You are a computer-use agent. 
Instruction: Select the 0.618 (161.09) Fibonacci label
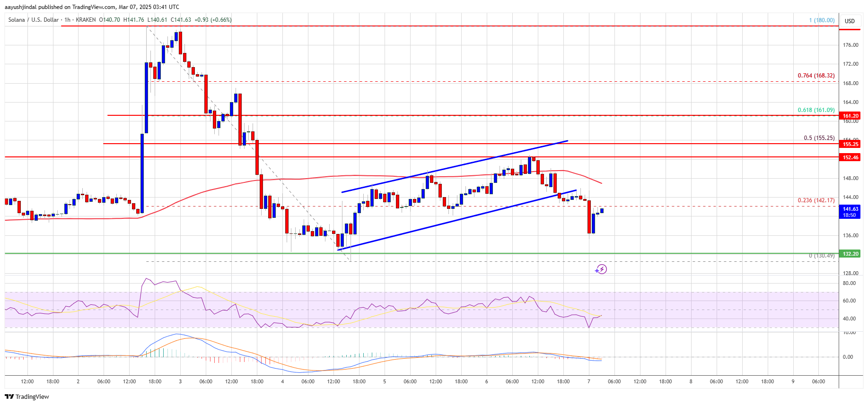pyautogui.click(x=816, y=110)
